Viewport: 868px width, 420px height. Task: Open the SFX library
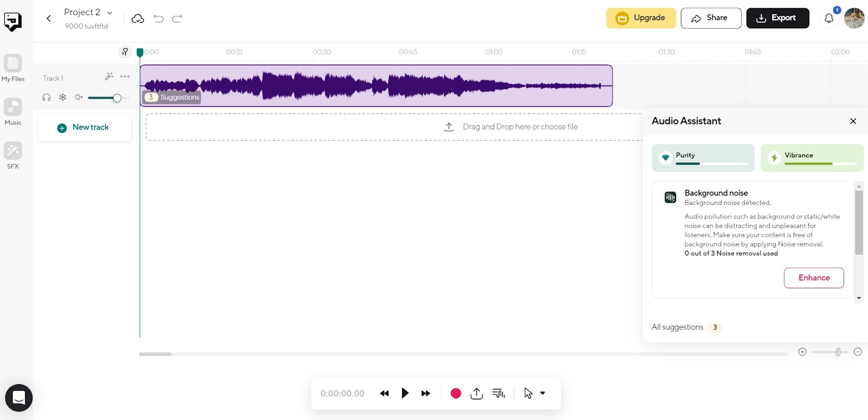[13, 156]
